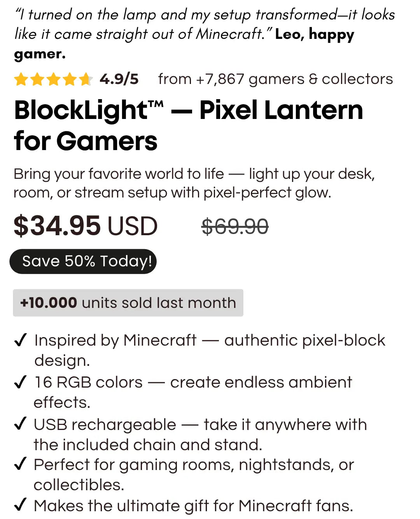Click checkmark beside Perfect for gaming rooms
Screen dimensions: 420x519
[20, 464]
